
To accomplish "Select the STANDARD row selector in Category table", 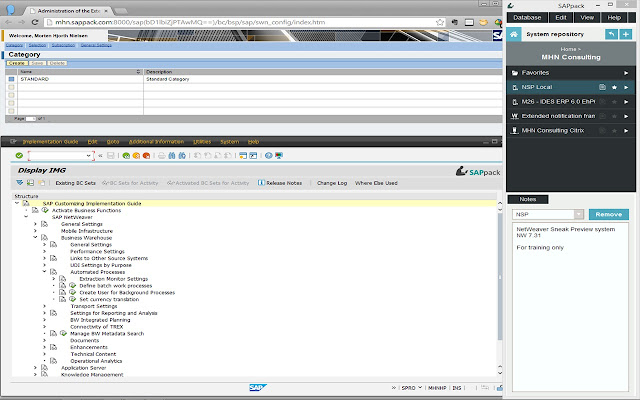I will 11,79.
